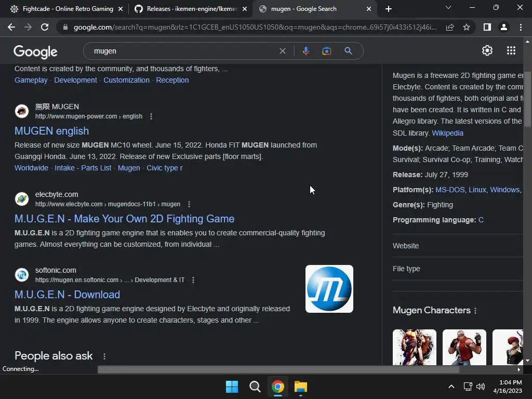Expand the Website row in knowledge panel
The image size is (532, 399).
458,246
